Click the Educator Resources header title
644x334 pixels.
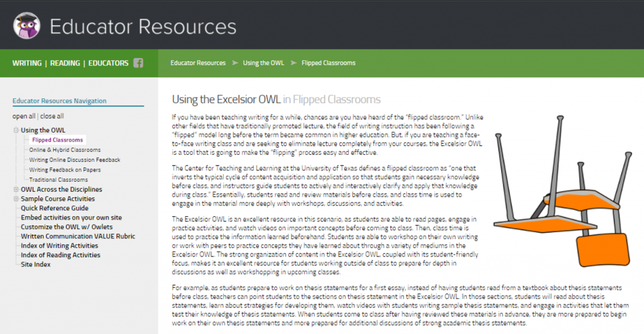click(143, 26)
